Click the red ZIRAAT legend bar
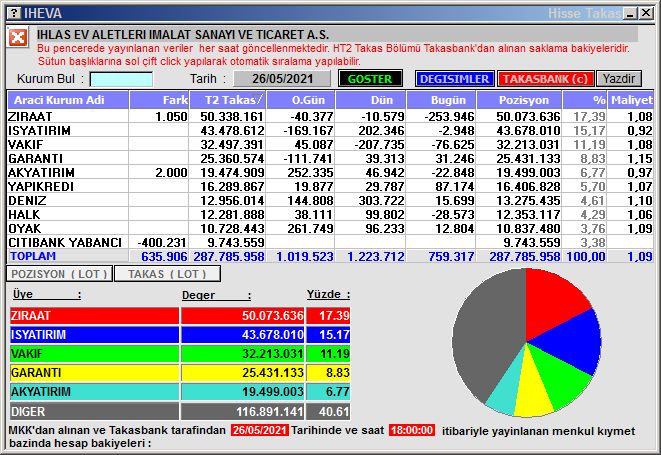661x455 pixels. 94,315
